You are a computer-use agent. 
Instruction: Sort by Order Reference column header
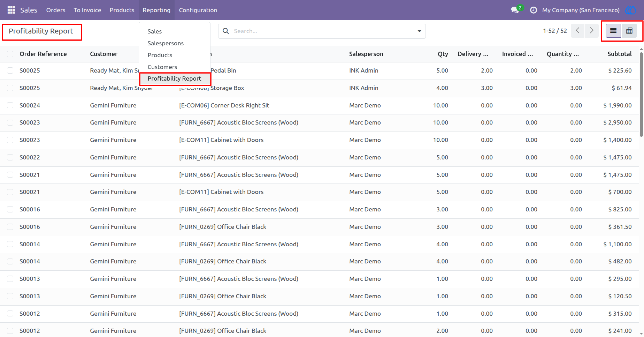(x=43, y=54)
